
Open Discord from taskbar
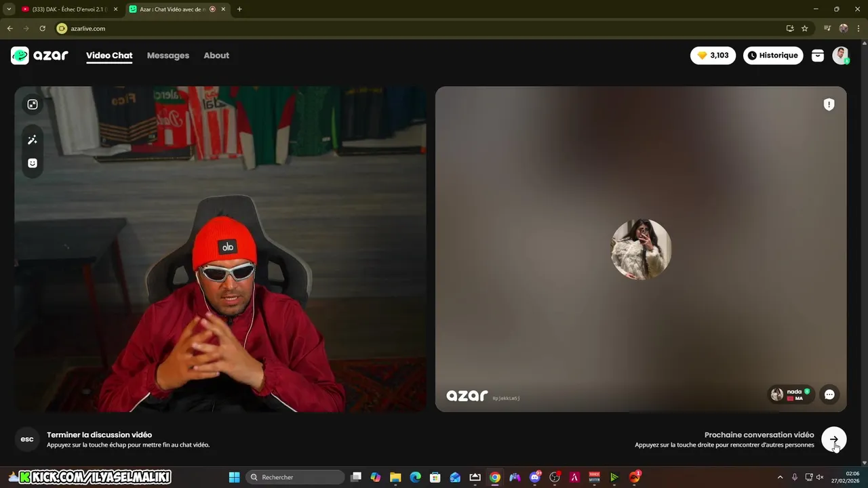535,477
